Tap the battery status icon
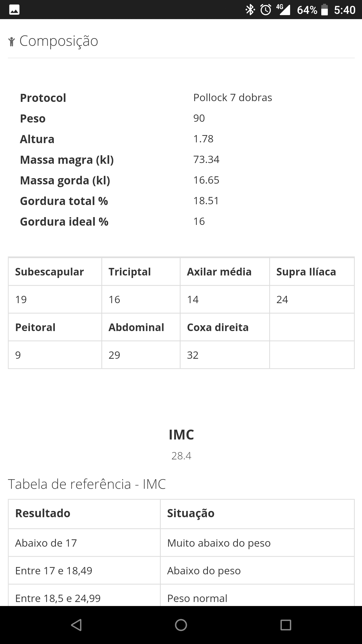Image resolution: width=362 pixels, height=644 pixels. (x=325, y=10)
